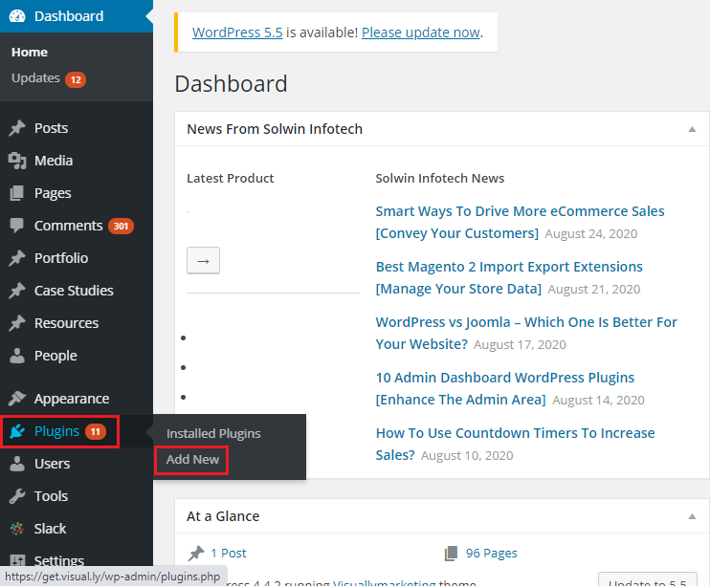
Task: Click the Resources pin icon
Action: pos(17,323)
